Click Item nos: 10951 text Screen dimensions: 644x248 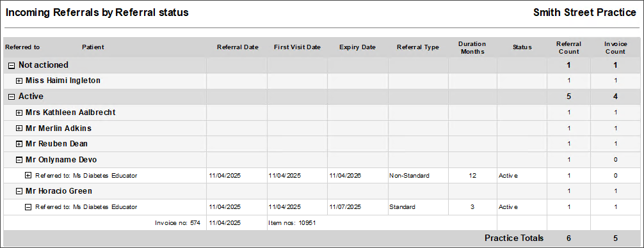292,224
